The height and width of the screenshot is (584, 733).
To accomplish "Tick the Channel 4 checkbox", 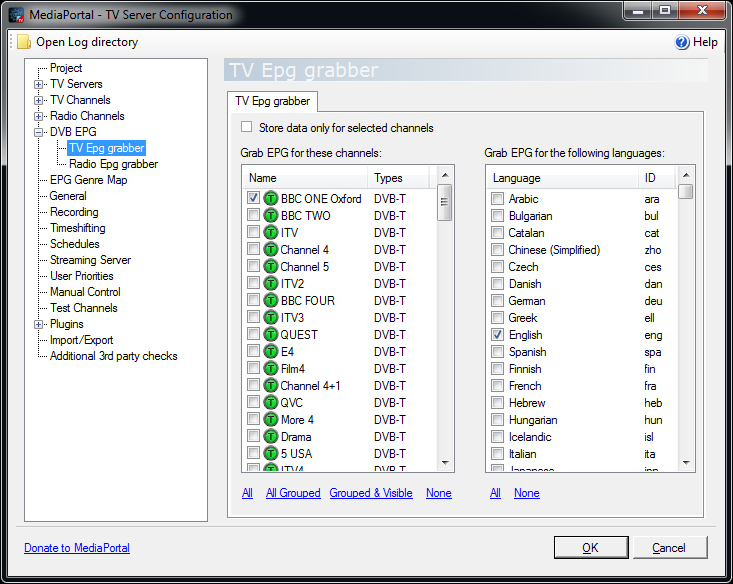I will point(253,249).
